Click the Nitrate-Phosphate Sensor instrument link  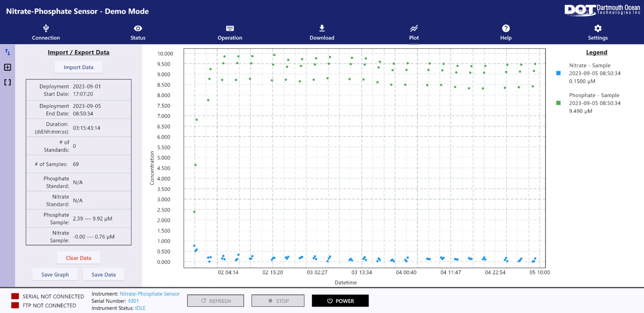point(150,294)
